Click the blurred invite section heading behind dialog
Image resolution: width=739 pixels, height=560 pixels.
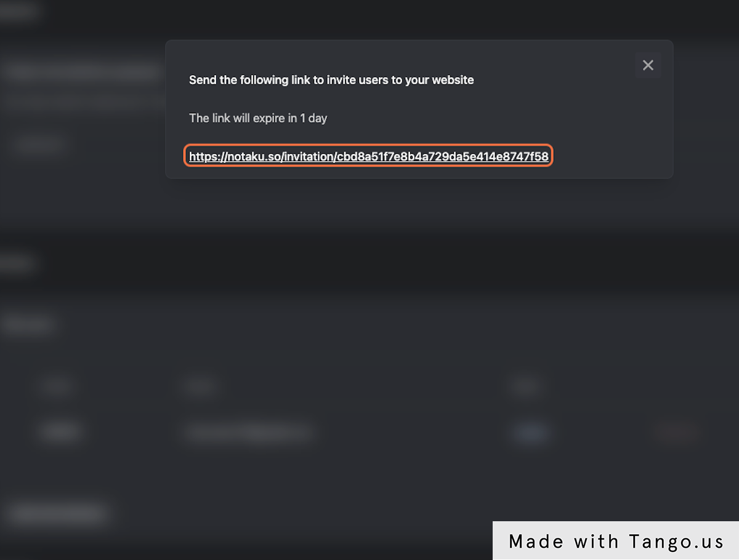[83, 71]
